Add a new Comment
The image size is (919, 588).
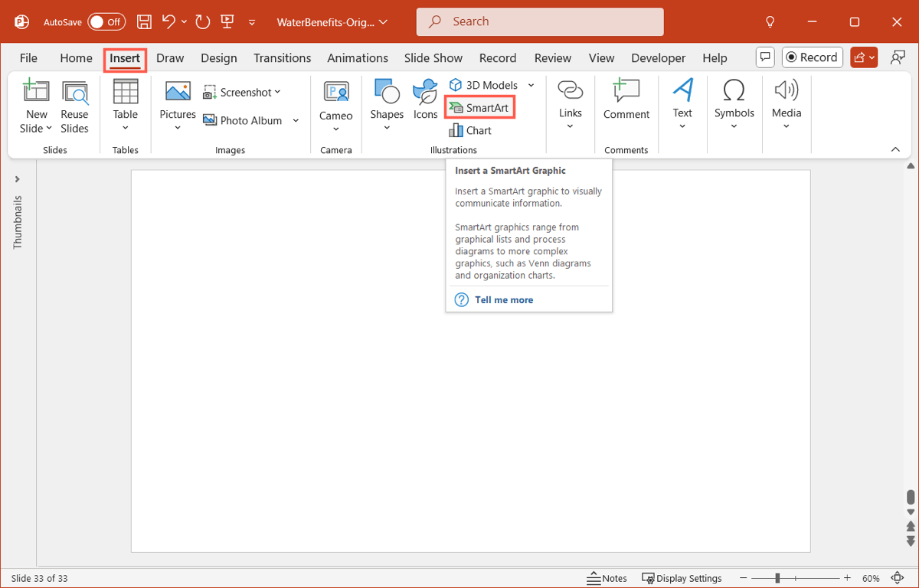point(626,100)
